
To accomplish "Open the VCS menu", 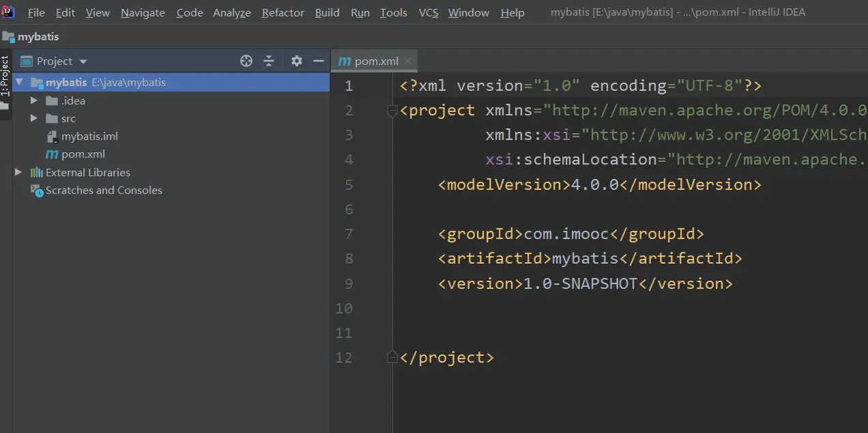I will click(x=428, y=13).
